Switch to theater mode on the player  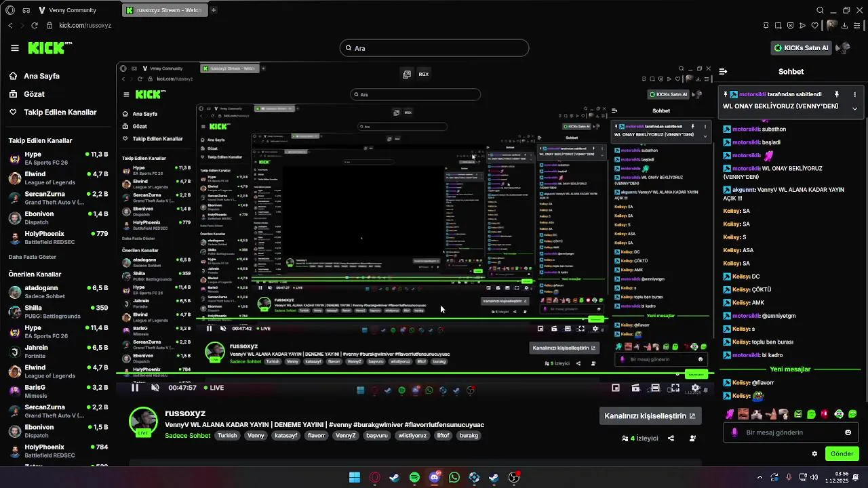pyautogui.click(x=655, y=388)
